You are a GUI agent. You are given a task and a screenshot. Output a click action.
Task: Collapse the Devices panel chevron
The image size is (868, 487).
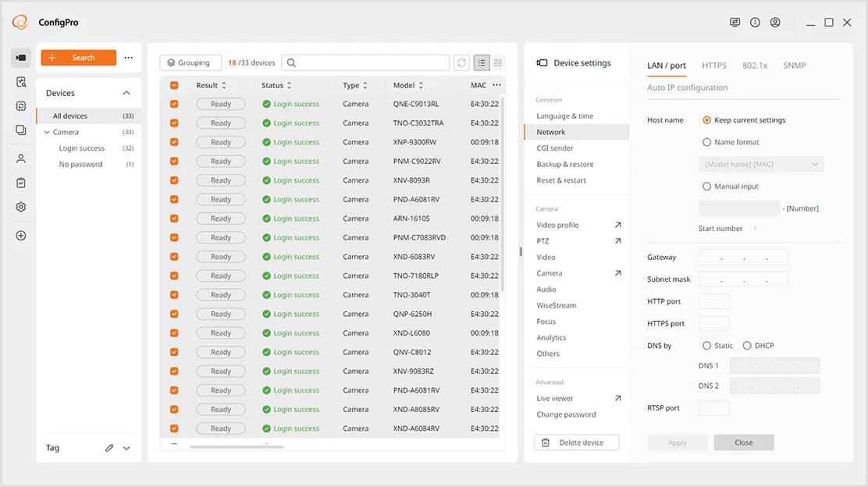pyautogui.click(x=126, y=93)
